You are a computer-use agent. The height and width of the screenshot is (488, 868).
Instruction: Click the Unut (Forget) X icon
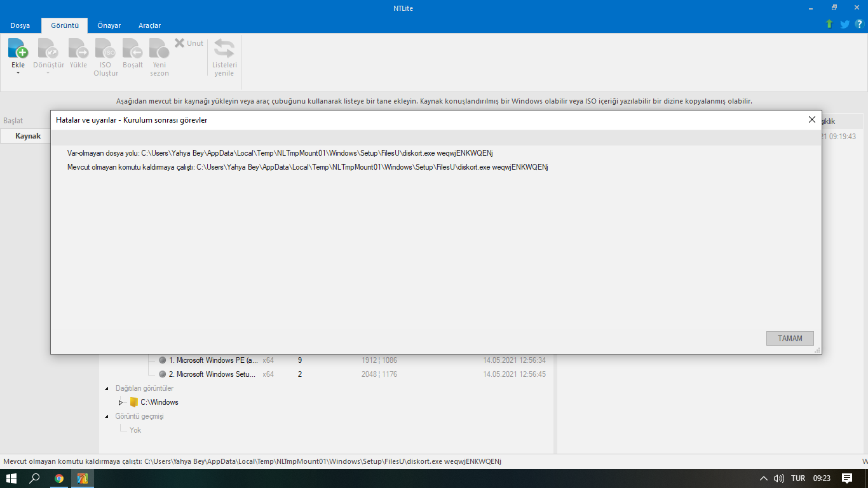click(179, 43)
